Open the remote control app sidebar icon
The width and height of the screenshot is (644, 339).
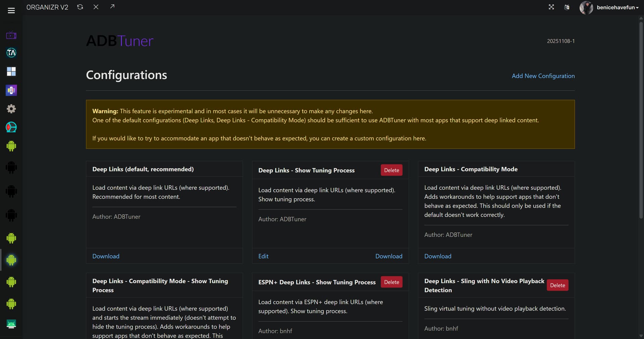click(x=11, y=90)
